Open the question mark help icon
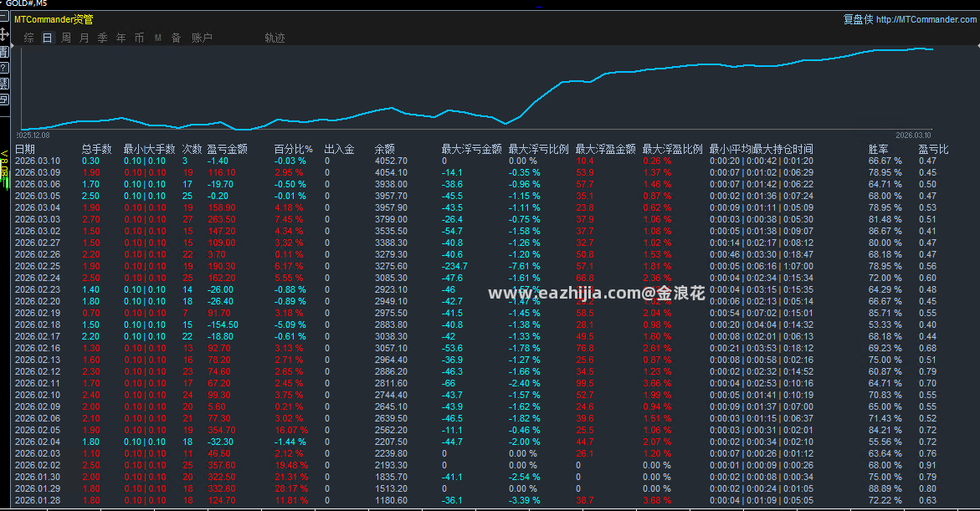 [x=3, y=68]
